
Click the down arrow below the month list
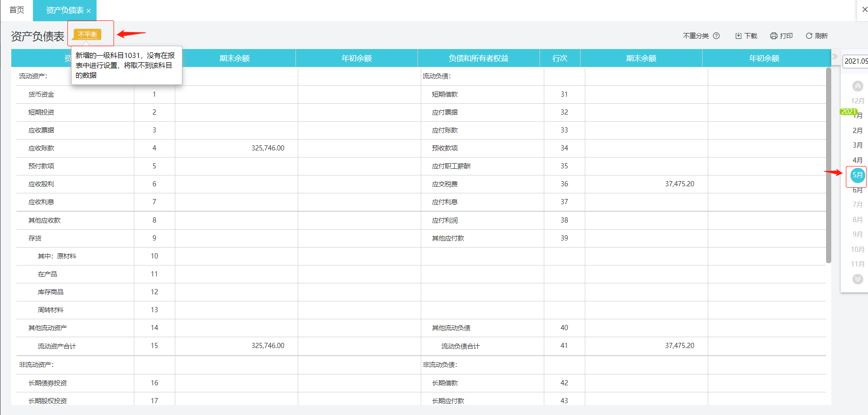tap(858, 279)
